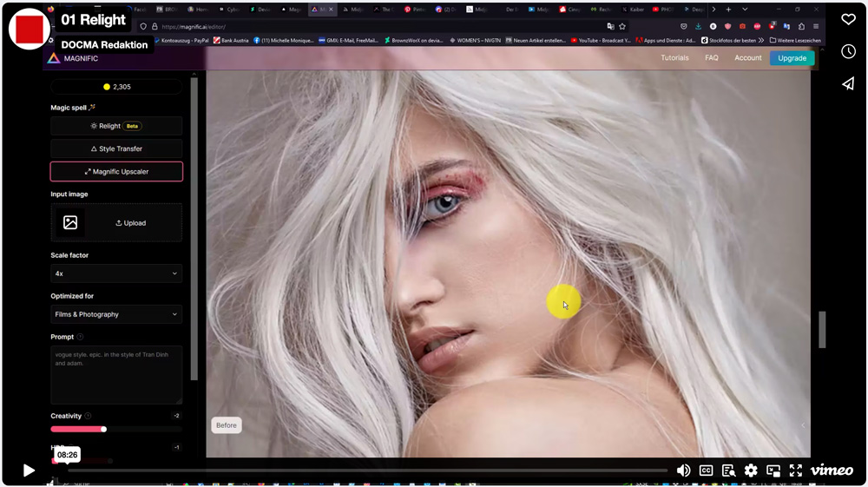Open the Films & Photography dropdown
The image size is (868, 487).
(116, 314)
